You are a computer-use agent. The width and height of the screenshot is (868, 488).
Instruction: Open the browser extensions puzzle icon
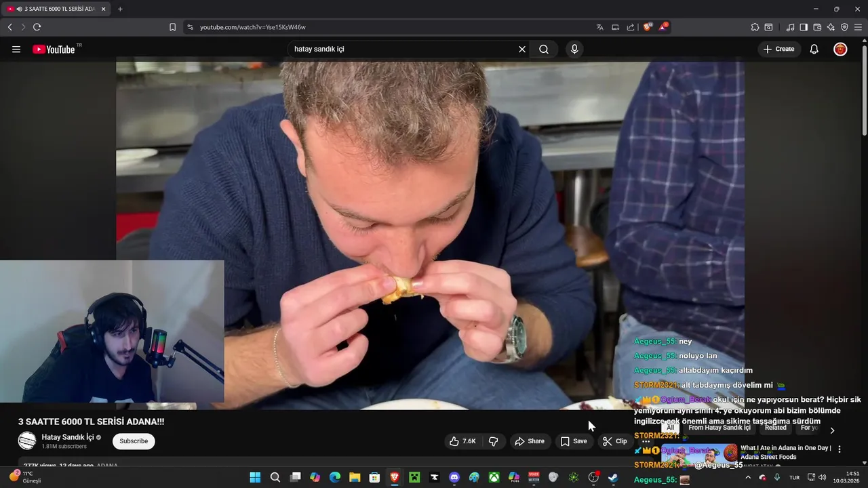pyautogui.click(x=755, y=27)
